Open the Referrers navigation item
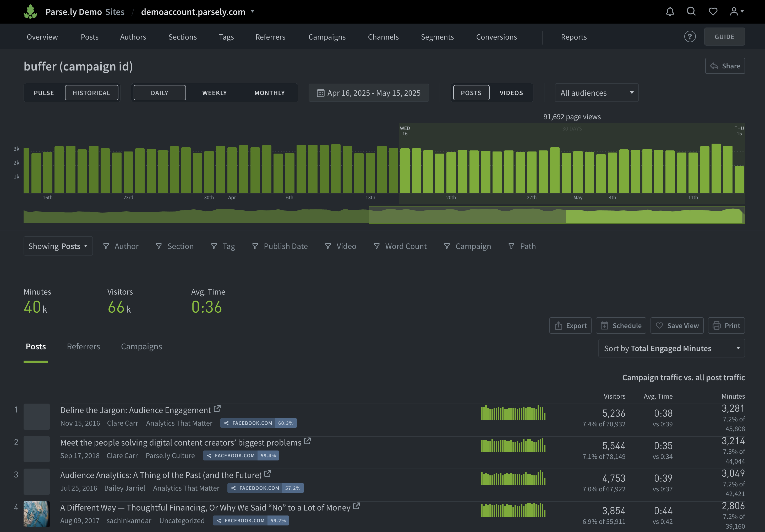The width and height of the screenshot is (765, 532). pyautogui.click(x=270, y=37)
